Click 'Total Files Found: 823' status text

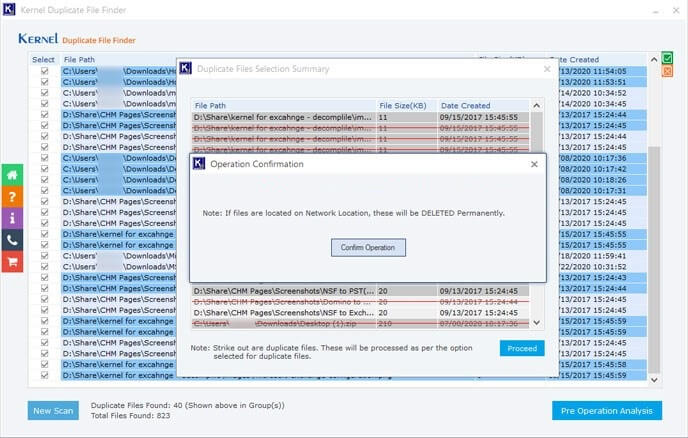point(130,416)
